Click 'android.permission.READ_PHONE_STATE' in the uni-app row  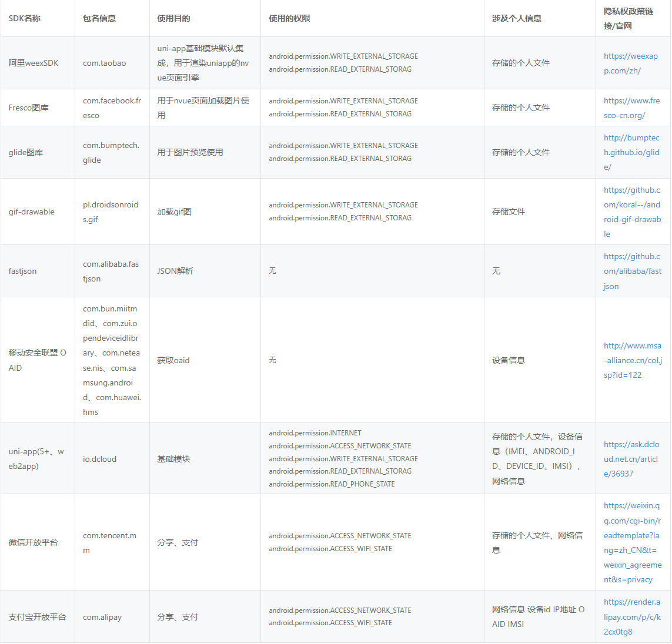[x=332, y=484]
